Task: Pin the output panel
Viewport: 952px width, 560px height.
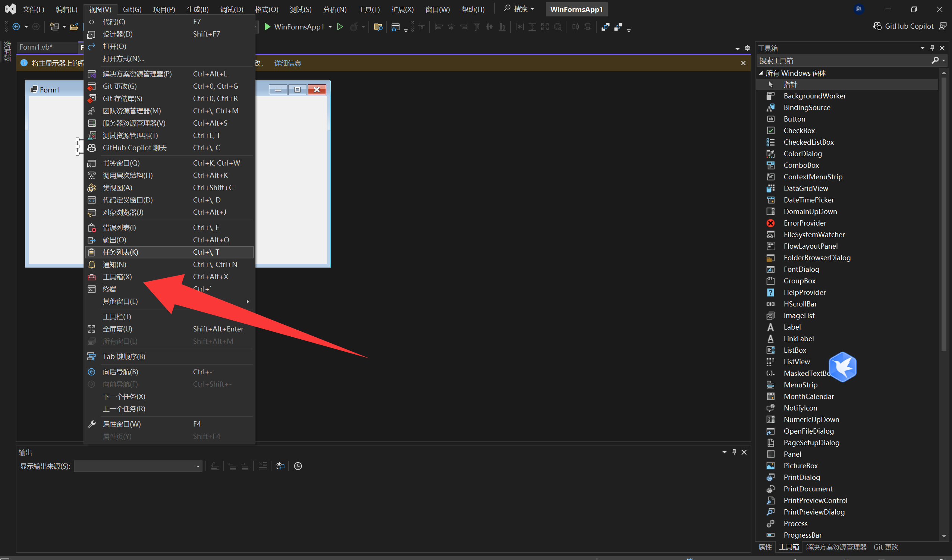Action: coord(734,452)
